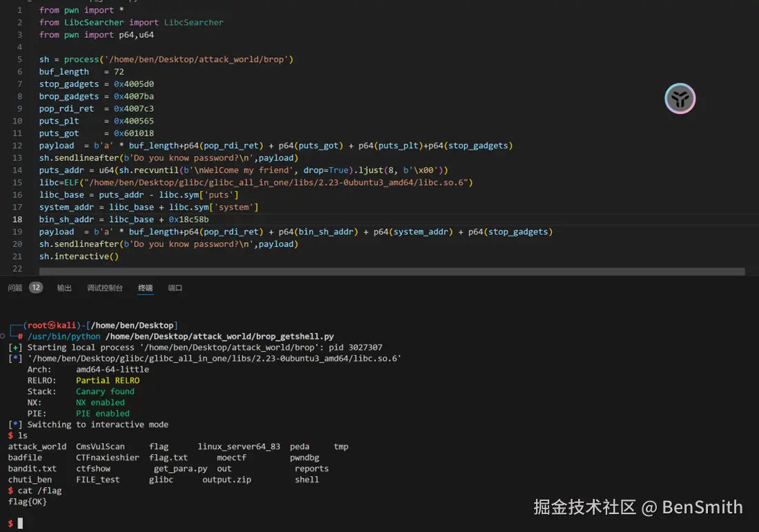This screenshot has height=532, width=759.
Task: Click the libc.so.6 path string on line 15
Action: [277, 182]
